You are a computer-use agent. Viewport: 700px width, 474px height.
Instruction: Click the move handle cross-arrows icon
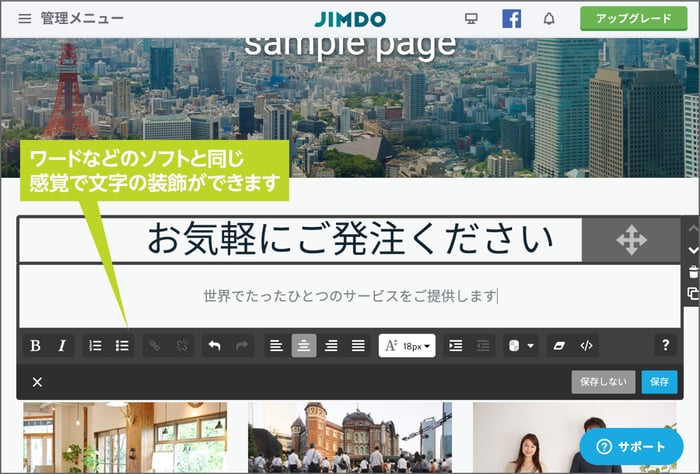pos(632,240)
